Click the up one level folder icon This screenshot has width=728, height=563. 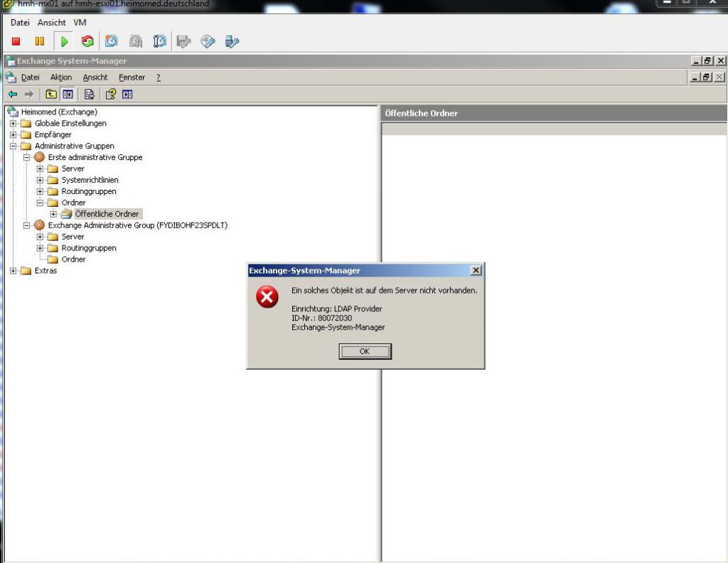[x=51, y=95]
